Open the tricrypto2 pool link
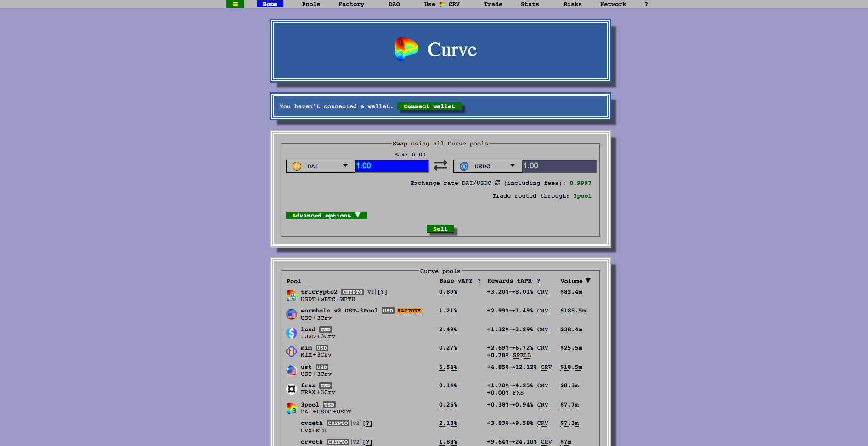 point(319,292)
